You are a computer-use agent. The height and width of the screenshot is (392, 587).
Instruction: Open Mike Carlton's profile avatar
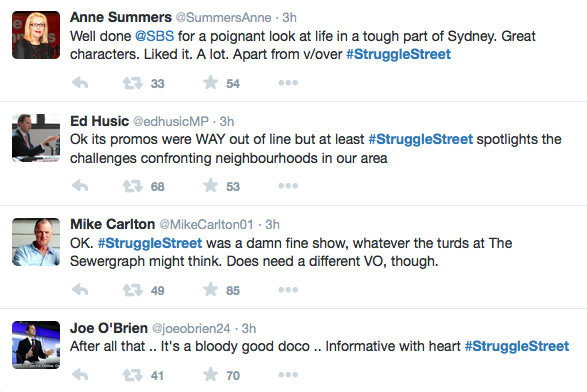[x=36, y=242]
